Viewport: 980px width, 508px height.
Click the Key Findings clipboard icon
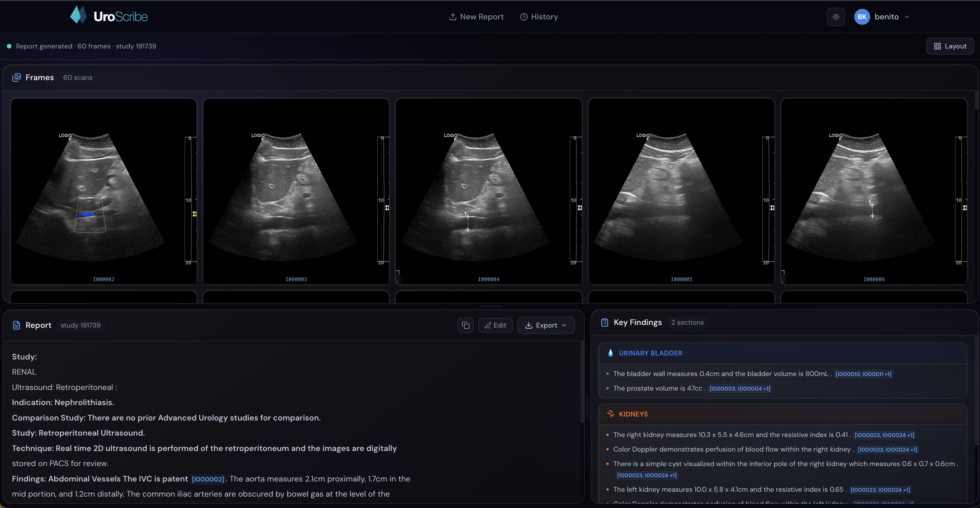point(604,322)
